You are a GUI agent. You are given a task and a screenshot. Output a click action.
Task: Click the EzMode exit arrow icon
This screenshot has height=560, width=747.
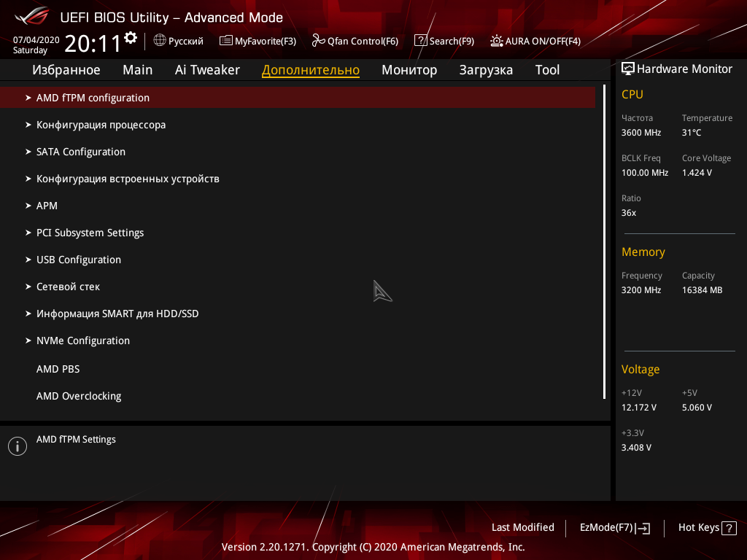click(x=643, y=528)
